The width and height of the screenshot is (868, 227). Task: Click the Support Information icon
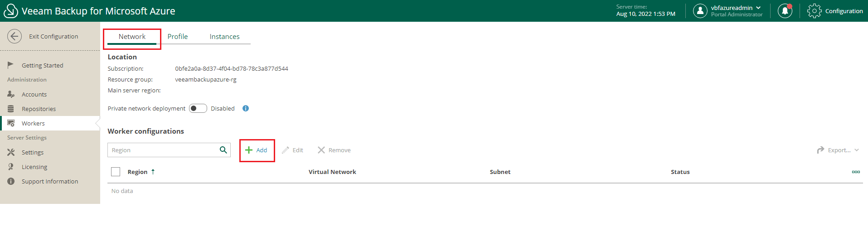(x=11, y=181)
